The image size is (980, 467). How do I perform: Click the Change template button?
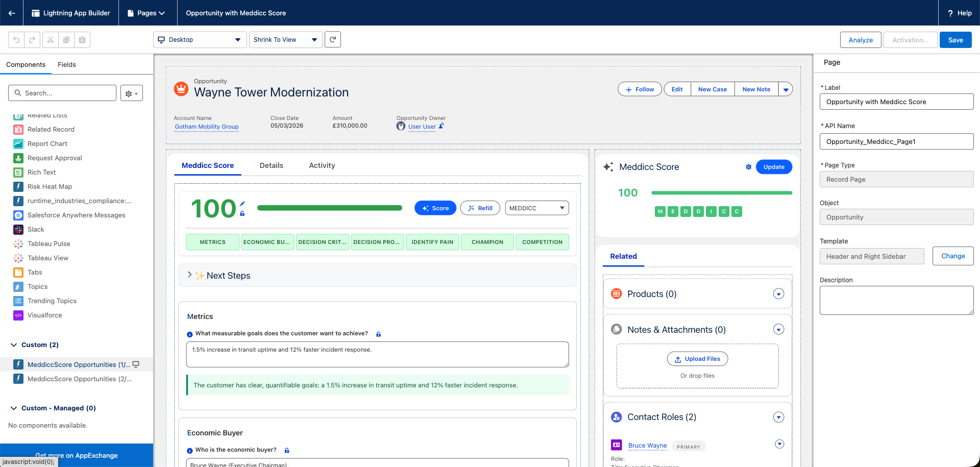coord(953,256)
